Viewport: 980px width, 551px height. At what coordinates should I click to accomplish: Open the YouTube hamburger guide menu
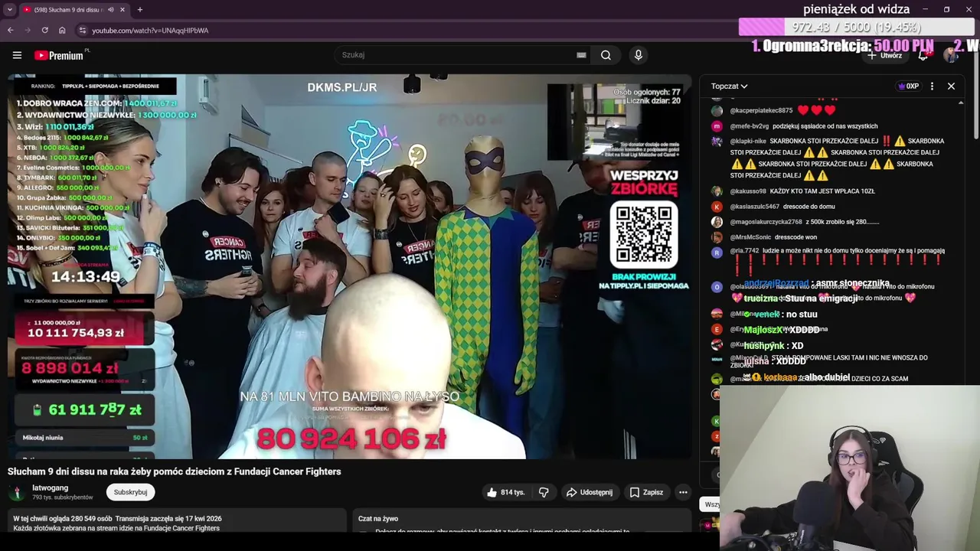coord(17,55)
